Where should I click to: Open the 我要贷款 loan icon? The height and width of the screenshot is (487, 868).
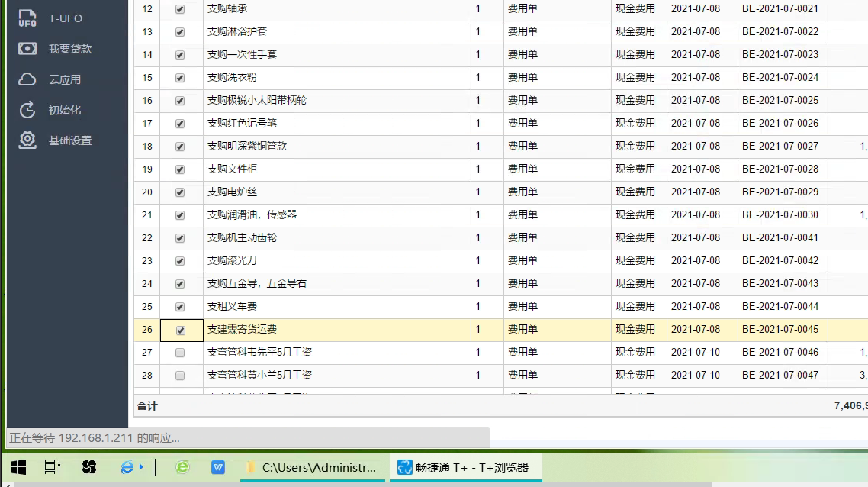27,49
